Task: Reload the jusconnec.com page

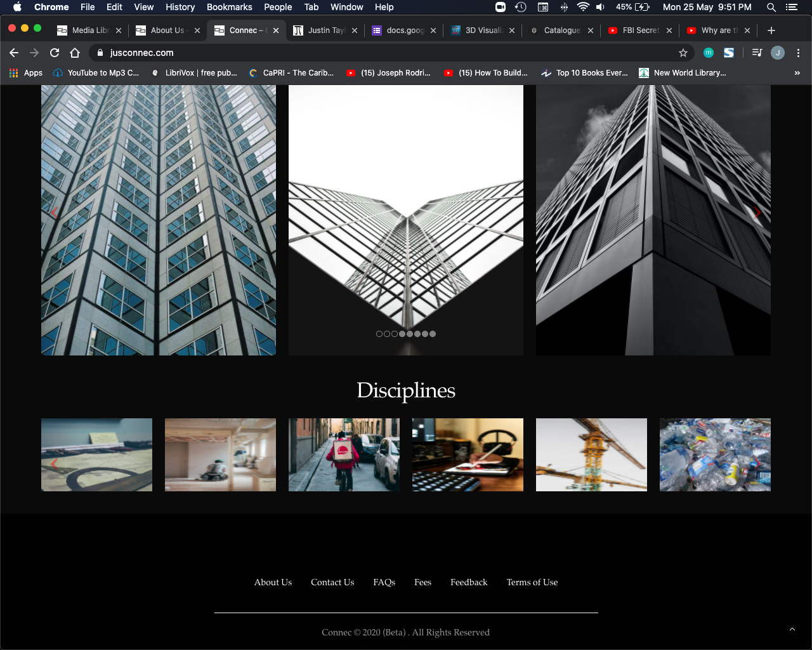Action: coord(55,53)
